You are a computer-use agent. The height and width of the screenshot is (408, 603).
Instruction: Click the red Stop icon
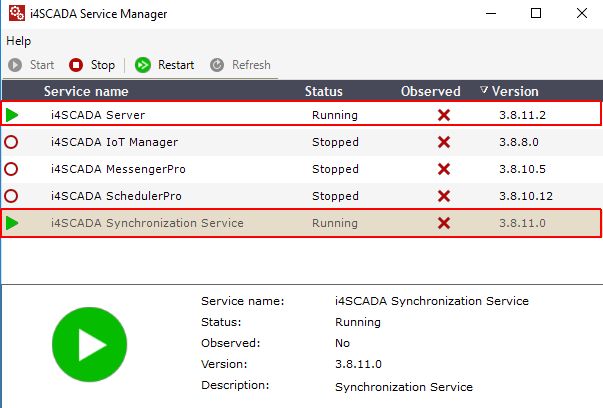(x=76, y=65)
